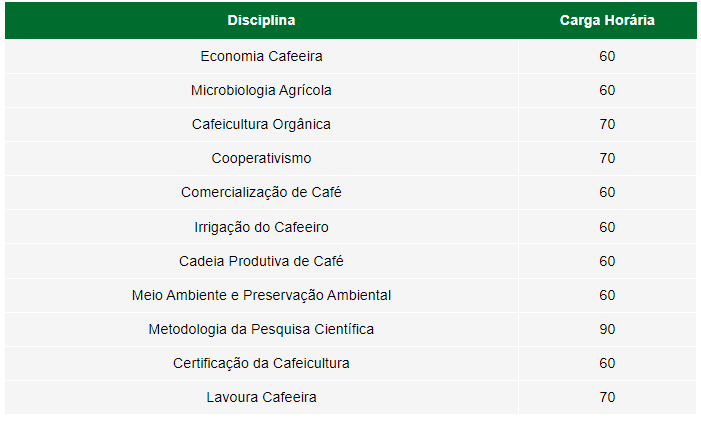
Task: Click hours value for Irrigação do Cafeeiro
Action: click(x=607, y=227)
